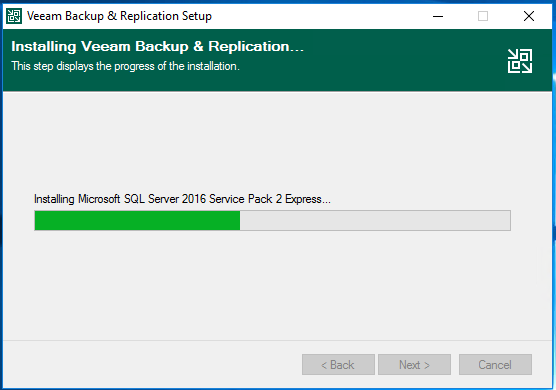Click the grayed-out Next button
Viewport: 556px width, 390px height.
point(415,364)
